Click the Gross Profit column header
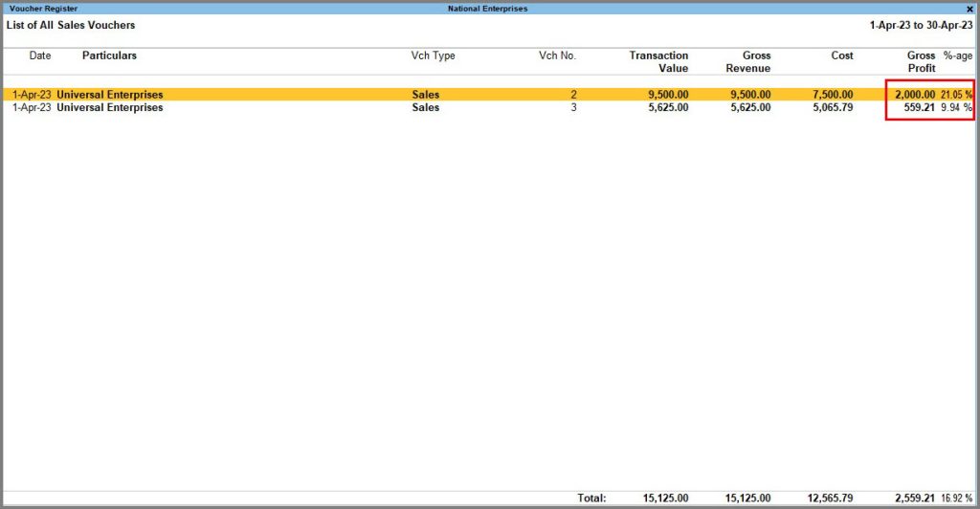The width and height of the screenshot is (980, 509). tap(922, 62)
